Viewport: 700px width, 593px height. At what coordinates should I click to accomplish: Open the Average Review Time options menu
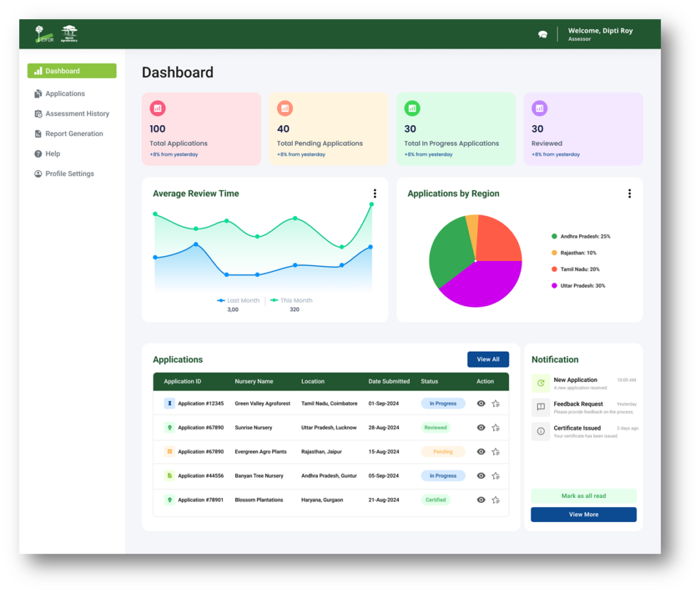[x=375, y=193]
